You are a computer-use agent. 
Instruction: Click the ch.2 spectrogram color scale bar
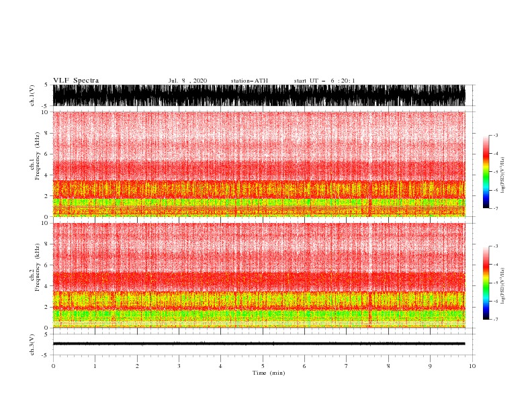[x=486, y=283]
